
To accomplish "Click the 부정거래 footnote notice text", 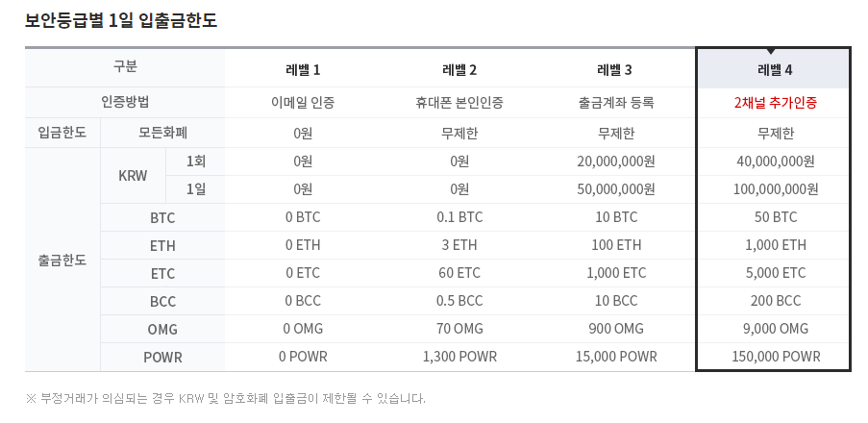I will (x=225, y=398).
